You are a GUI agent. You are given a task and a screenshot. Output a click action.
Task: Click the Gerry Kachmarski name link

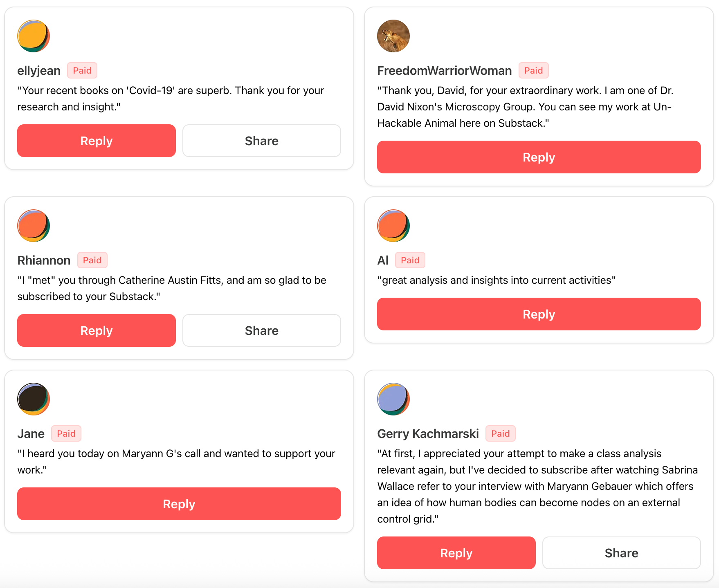pos(428,434)
